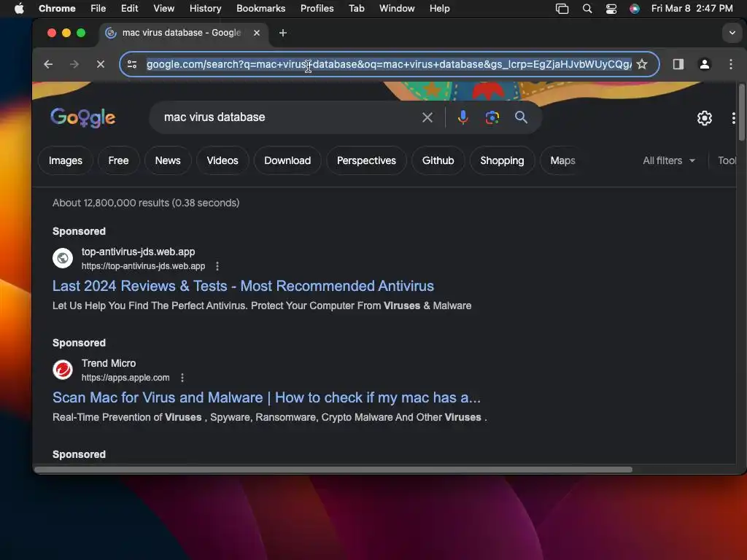This screenshot has height=560, width=747.
Task: Submit search with the magnifier icon
Action: (521, 117)
